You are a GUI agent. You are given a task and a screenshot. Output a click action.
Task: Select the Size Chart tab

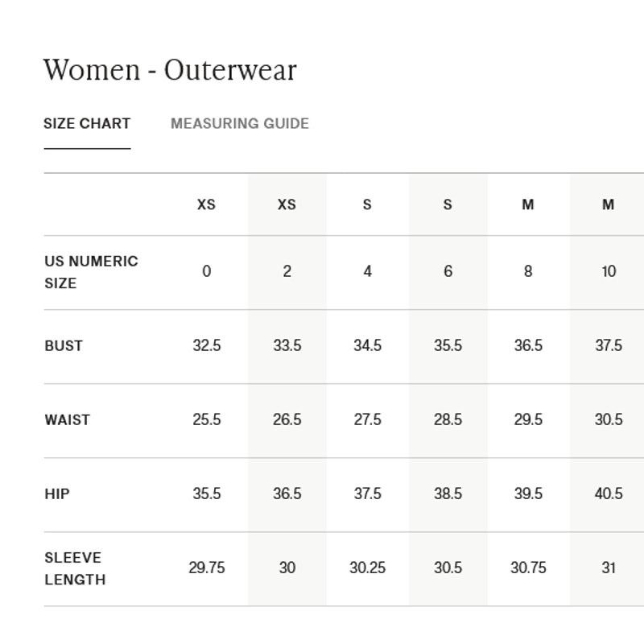87,123
